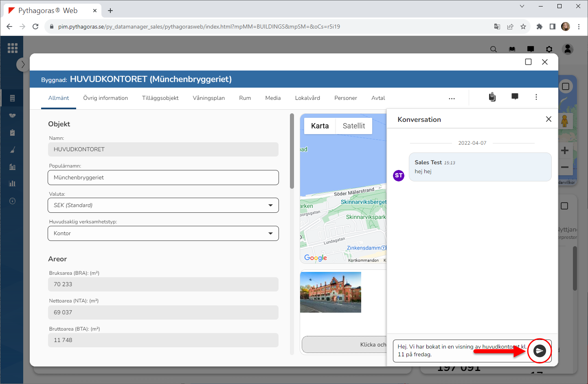The image size is (588, 384).
Task: Click the form's vertical scrollbar
Action: click(x=292, y=151)
